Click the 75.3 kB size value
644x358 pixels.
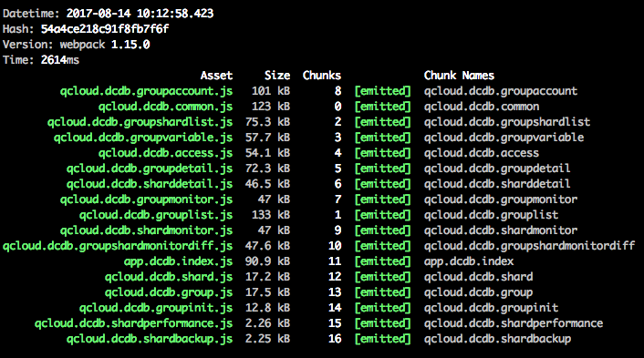[268, 122]
